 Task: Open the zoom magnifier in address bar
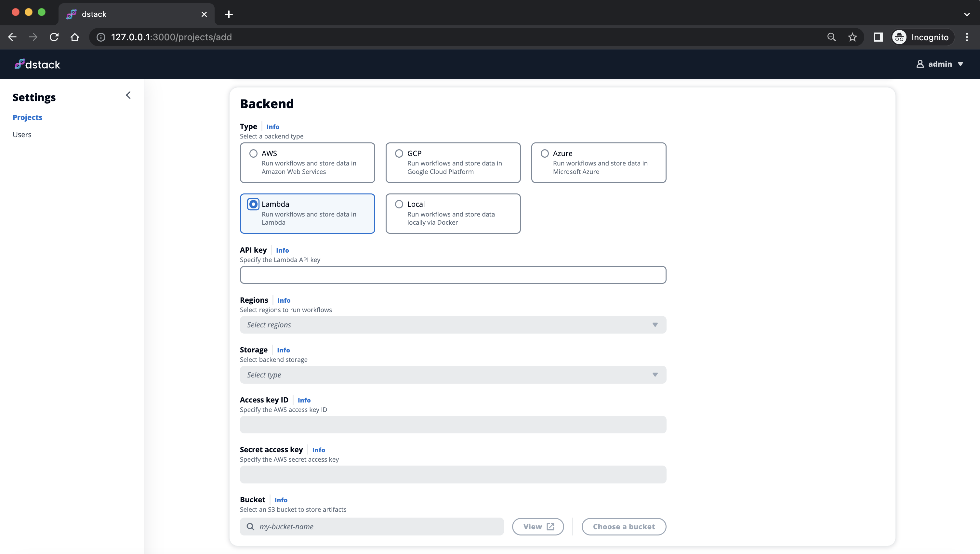831,37
